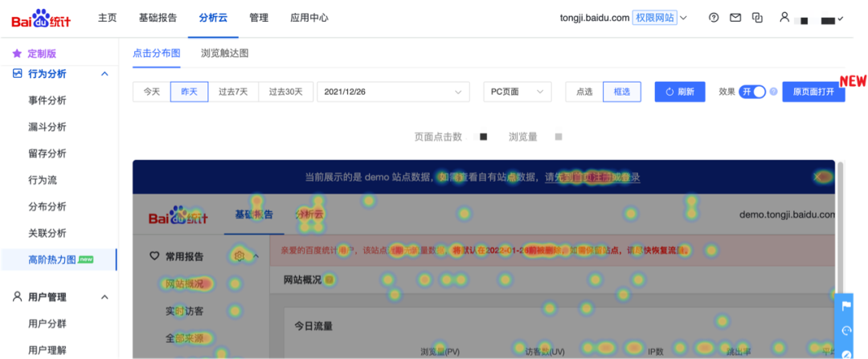Image resolution: width=868 pixels, height=359 pixels.
Task: Open 用户理解 in the sidebar
Action: [x=47, y=350]
